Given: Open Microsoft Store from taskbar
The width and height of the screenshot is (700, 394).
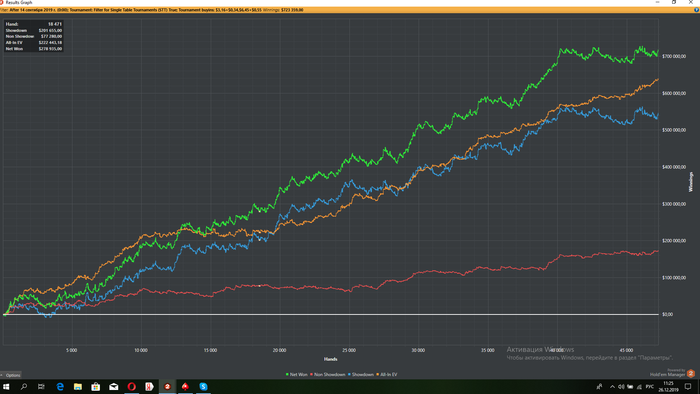Looking at the screenshot, I should (x=96, y=386).
